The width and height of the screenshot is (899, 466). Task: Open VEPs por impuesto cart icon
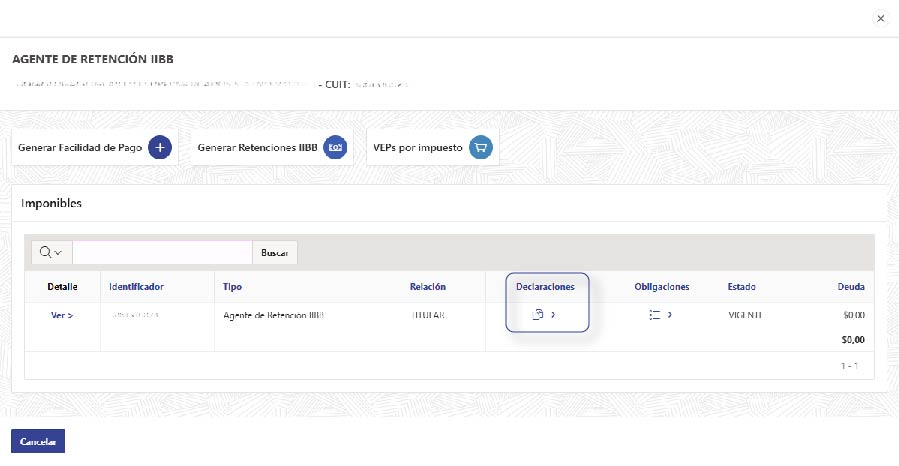click(481, 147)
